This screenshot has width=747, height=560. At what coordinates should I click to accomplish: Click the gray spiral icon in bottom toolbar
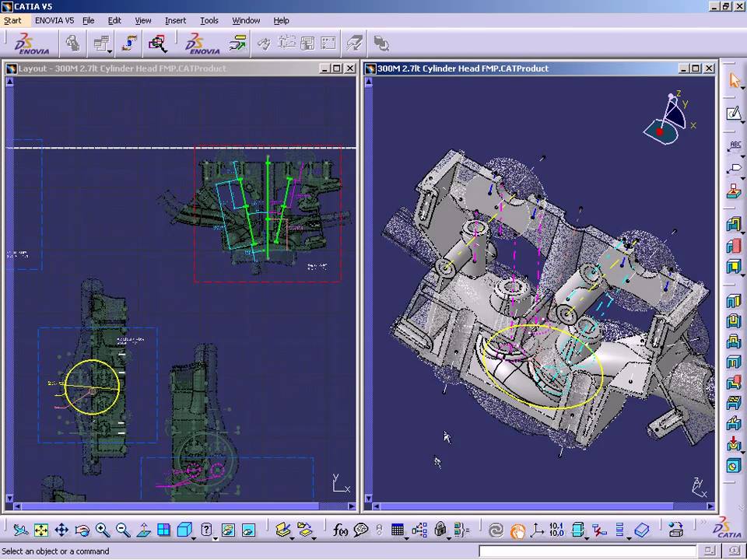[496, 530]
